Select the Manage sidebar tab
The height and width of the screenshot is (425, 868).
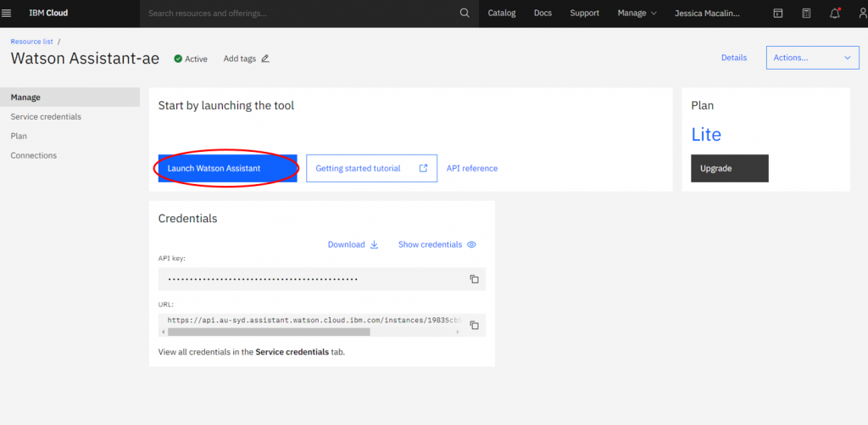coord(70,98)
